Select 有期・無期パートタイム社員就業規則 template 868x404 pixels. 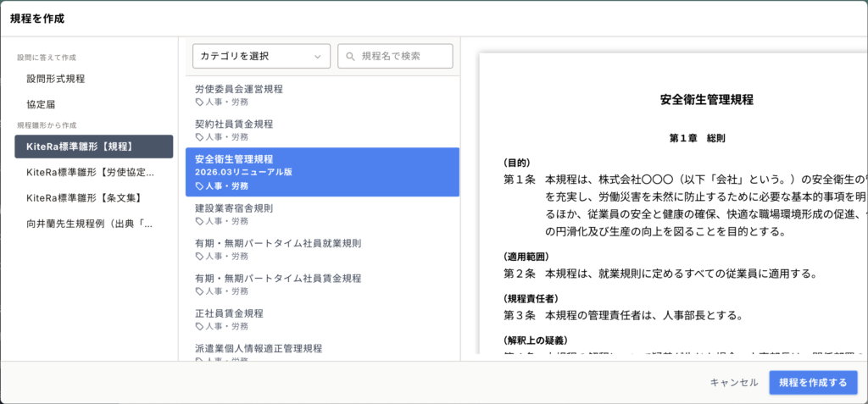[278, 243]
